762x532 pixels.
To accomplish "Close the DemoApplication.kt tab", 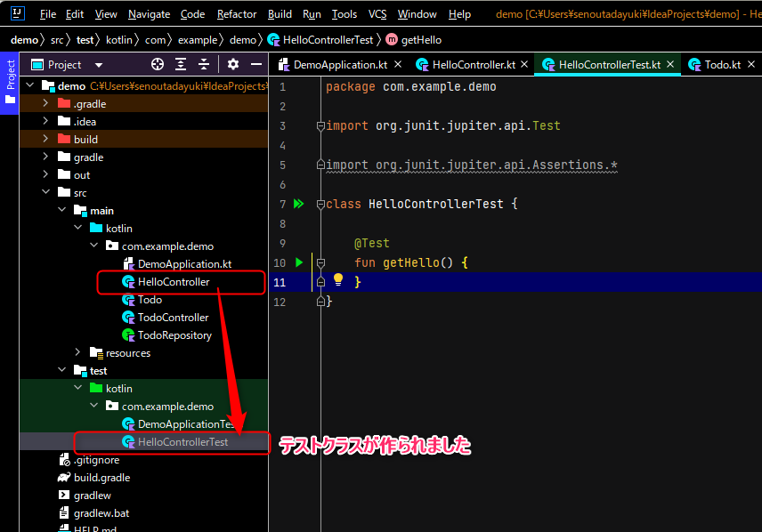I will [x=398, y=64].
